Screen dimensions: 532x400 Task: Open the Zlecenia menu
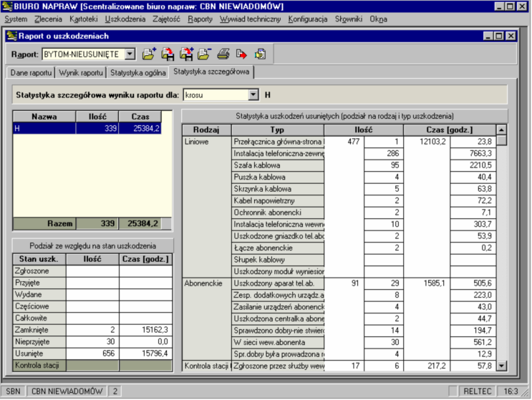(x=48, y=19)
